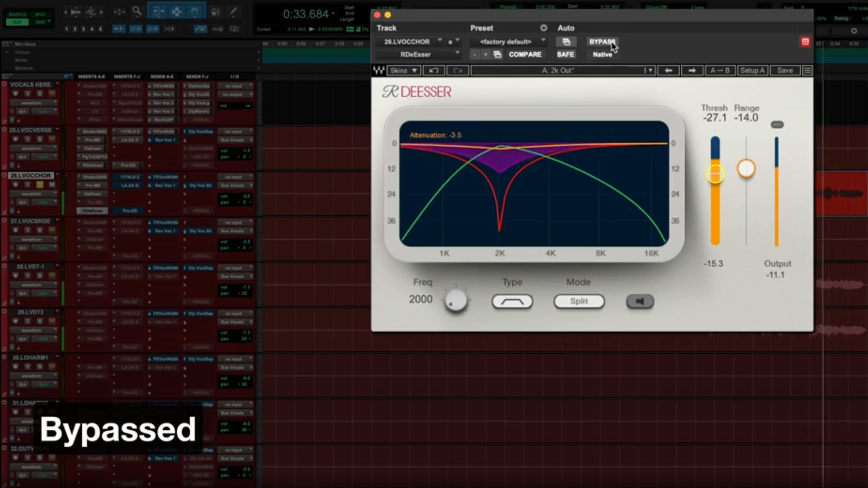Mute the VOCALS HERE track
868x488 pixels.
click(52, 94)
